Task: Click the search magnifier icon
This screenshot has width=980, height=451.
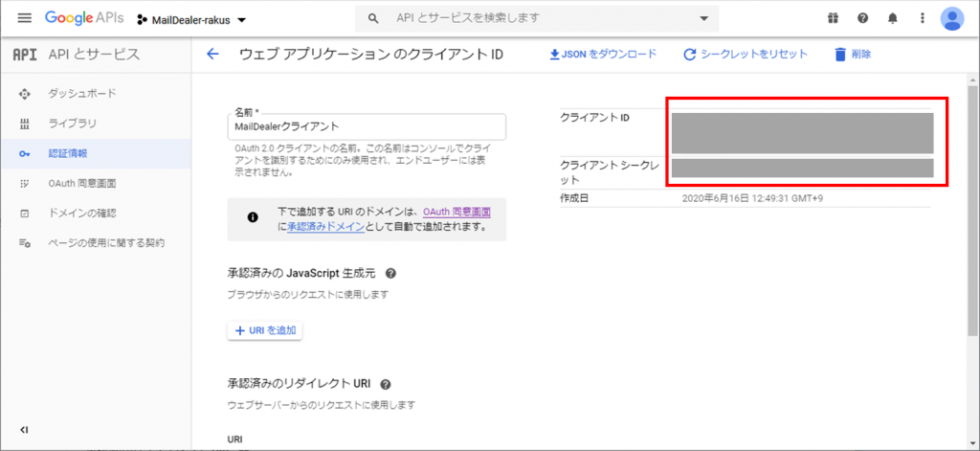Action: pos(373,19)
